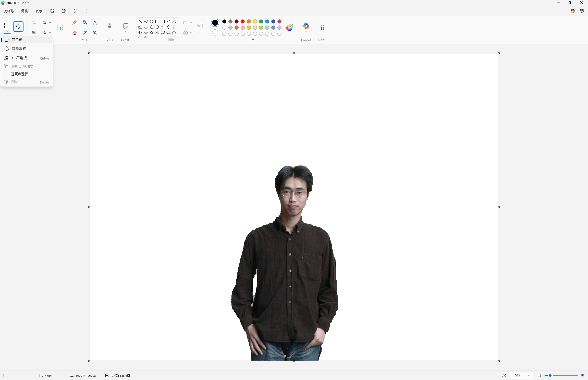
Task: Open the ファイル menu
Action: (8, 11)
